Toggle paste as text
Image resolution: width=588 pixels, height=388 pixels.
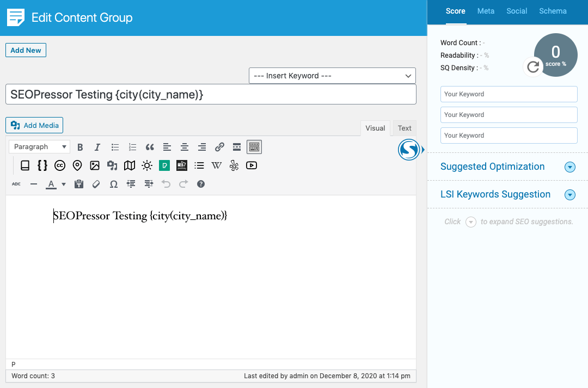pos(79,184)
